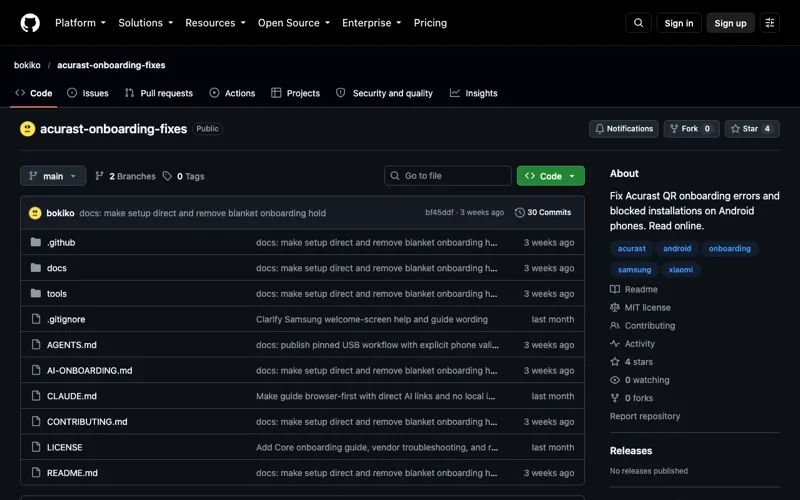Click the Report repository link

click(x=645, y=416)
